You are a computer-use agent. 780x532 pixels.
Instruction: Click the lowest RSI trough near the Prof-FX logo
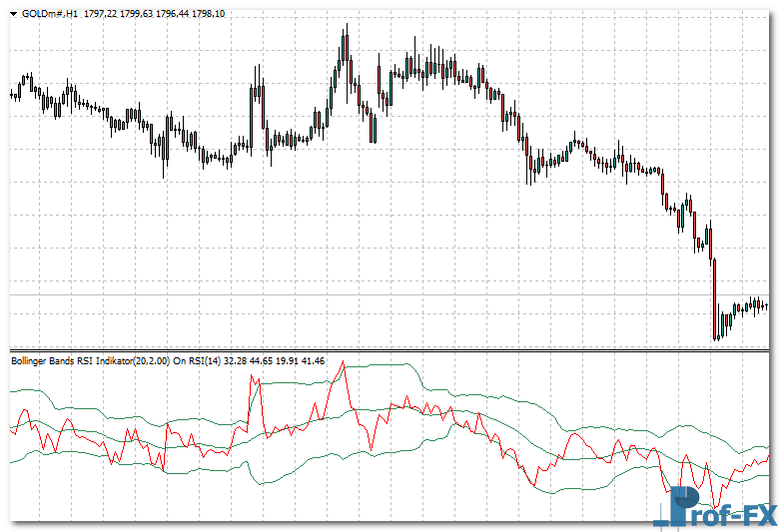coord(715,507)
